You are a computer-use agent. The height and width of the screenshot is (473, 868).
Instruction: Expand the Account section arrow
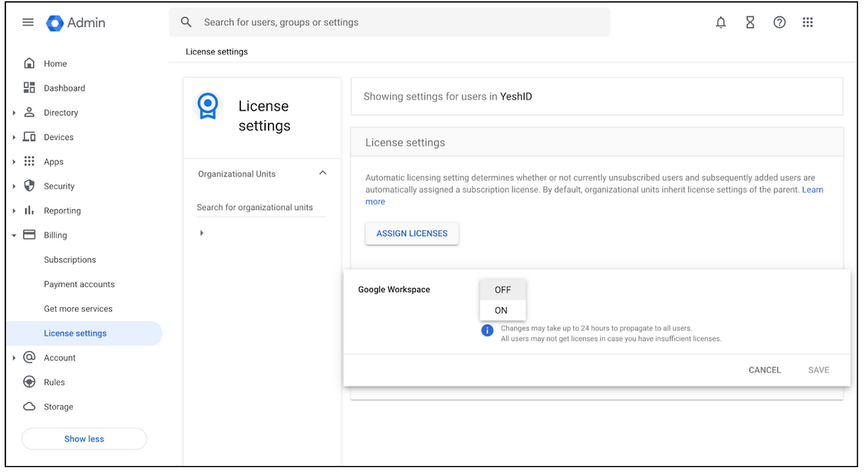click(14, 358)
